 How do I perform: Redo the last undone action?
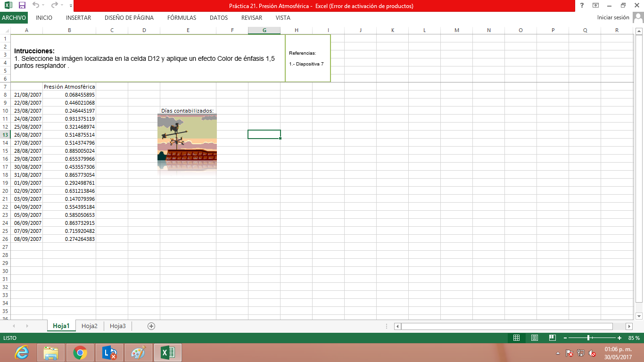coord(55,6)
